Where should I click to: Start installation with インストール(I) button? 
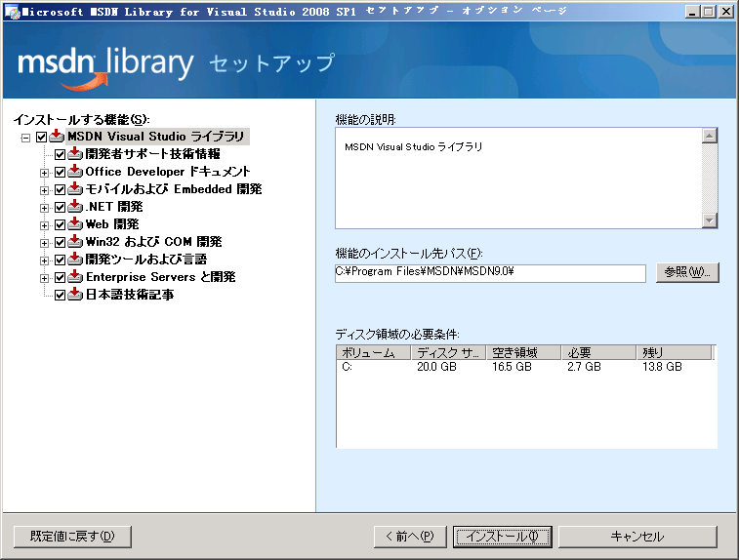click(503, 537)
